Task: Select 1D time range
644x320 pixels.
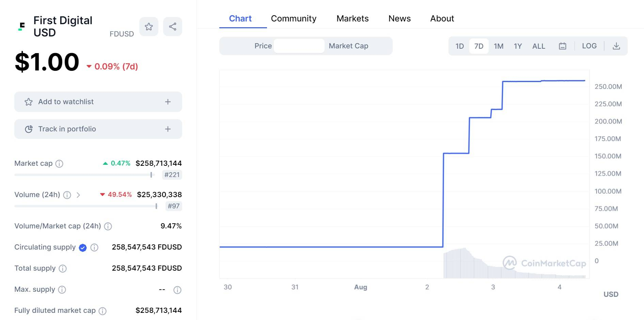Action: point(460,46)
